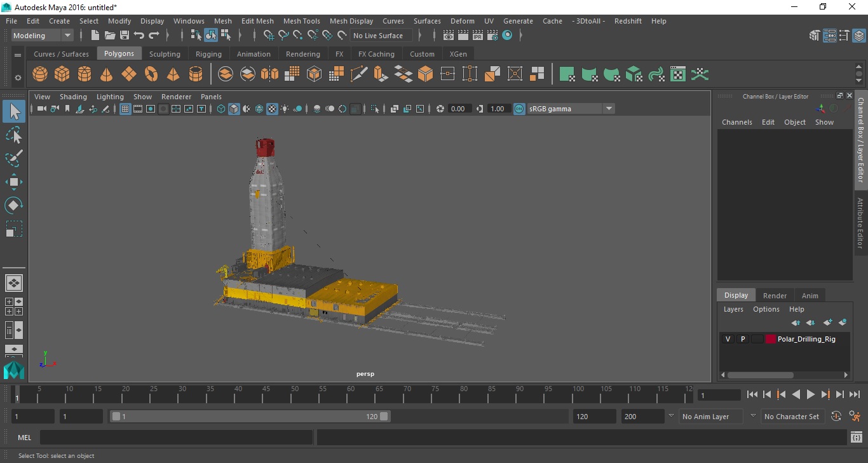Click the Multi-Cut knife shelf icon
This screenshot has width=868, height=463.
358,74
